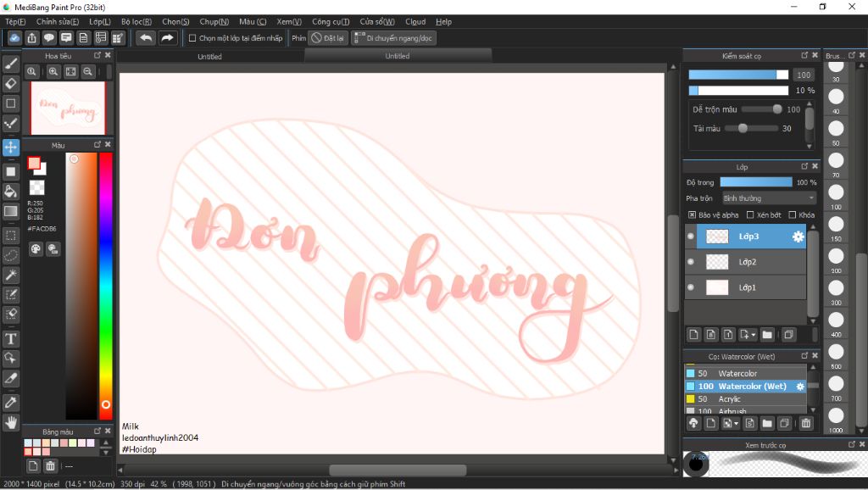Viewport: 868px width, 490px height.
Task: Delete swatch with palette trash icon
Action: [50, 465]
